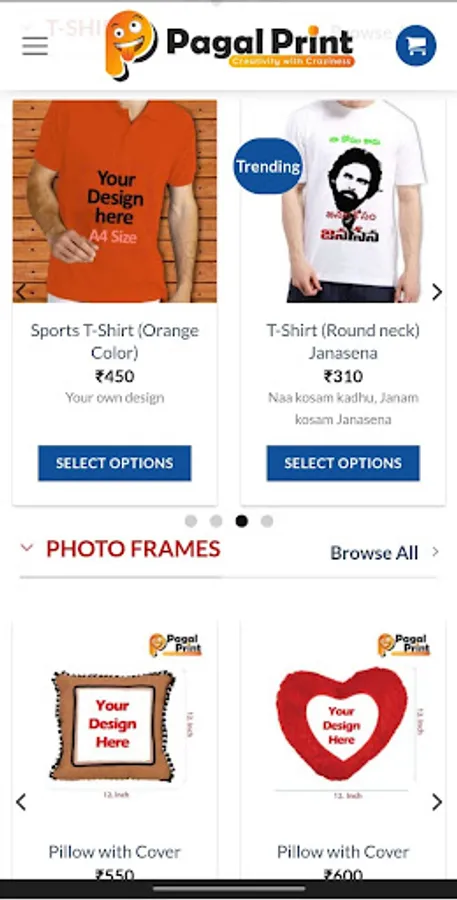This screenshot has height=900, width=457.
Task: Open the shopping cart
Action: point(416,45)
